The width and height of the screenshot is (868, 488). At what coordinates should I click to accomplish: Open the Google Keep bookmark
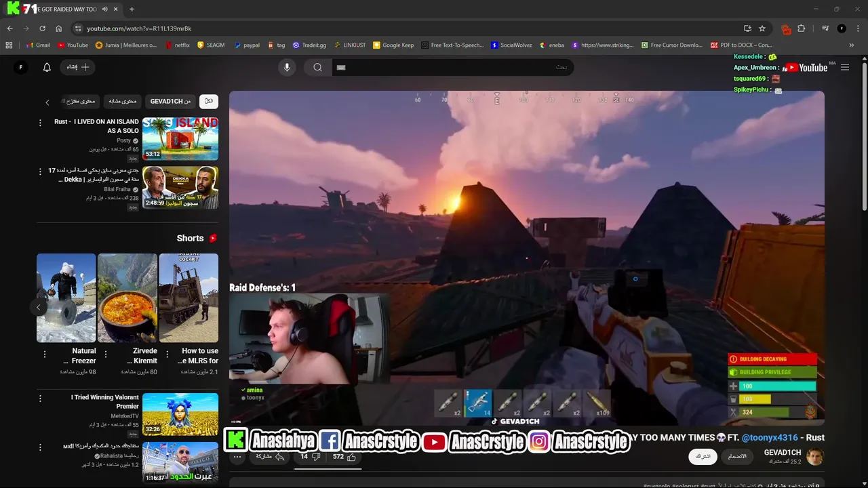[393, 45]
